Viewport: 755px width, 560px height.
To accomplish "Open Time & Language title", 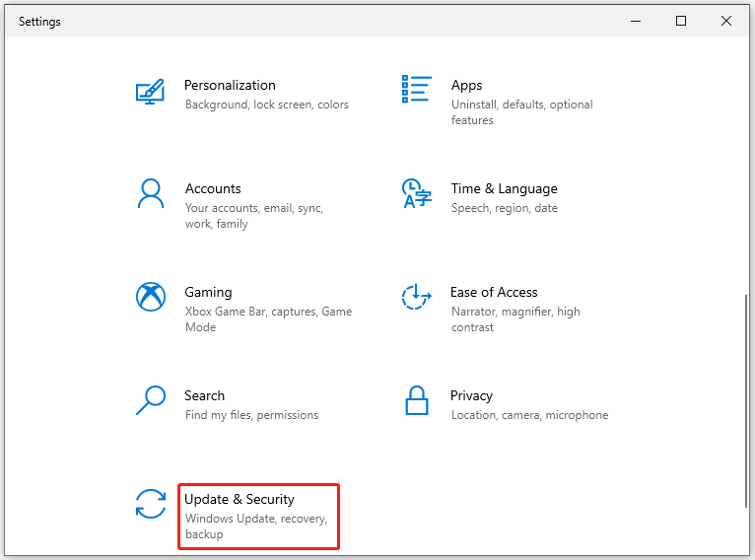I will pyautogui.click(x=504, y=188).
